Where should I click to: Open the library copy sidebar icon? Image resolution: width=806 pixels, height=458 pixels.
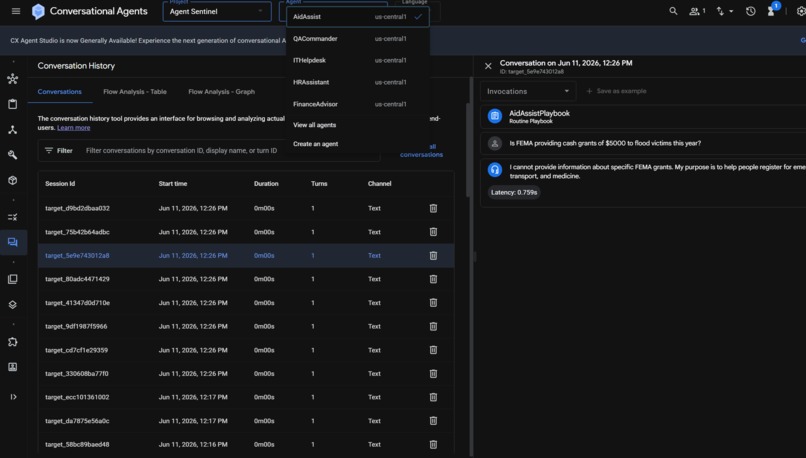13,279
